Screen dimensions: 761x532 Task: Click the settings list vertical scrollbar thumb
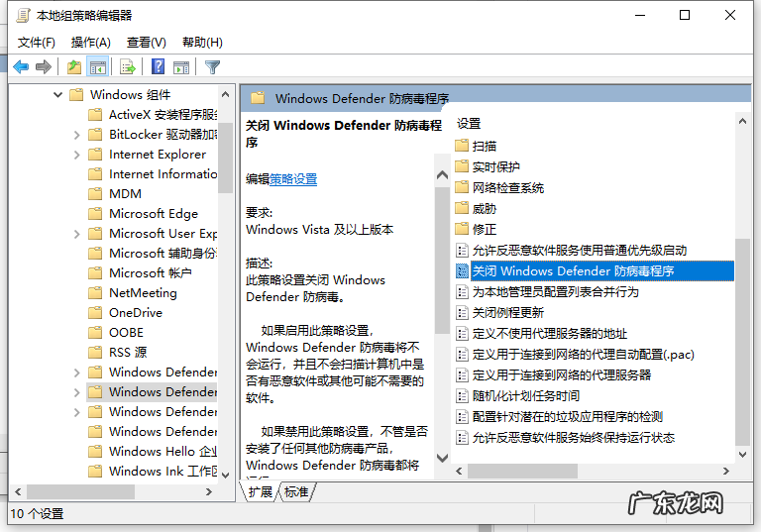pos(742,342)
